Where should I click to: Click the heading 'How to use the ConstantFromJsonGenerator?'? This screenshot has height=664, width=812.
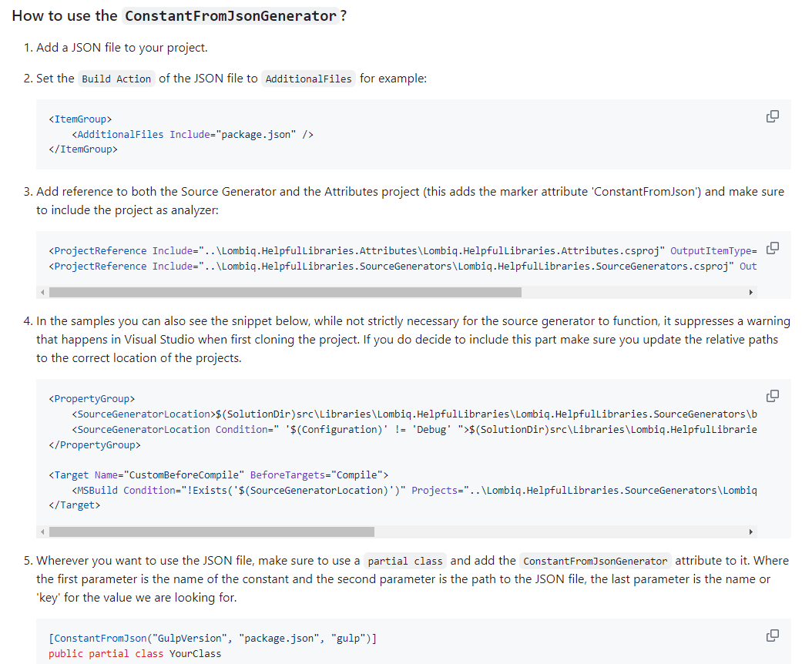click(180, 16)
